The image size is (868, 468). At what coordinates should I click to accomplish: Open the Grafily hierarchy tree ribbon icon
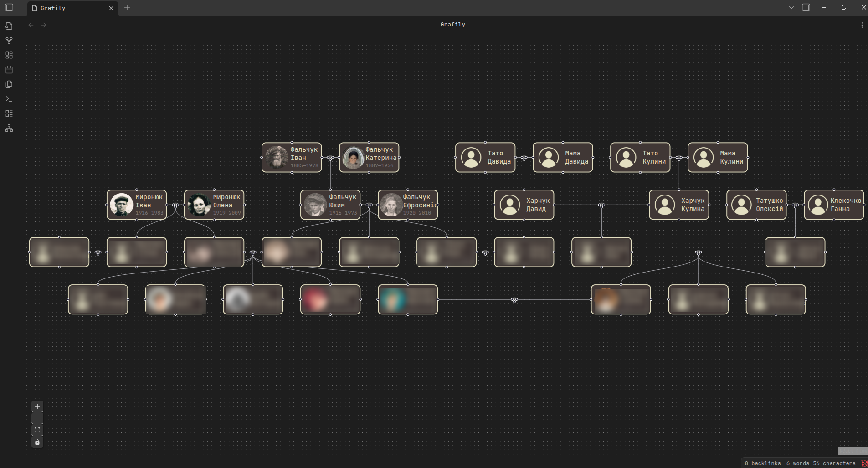click(9, 129)
